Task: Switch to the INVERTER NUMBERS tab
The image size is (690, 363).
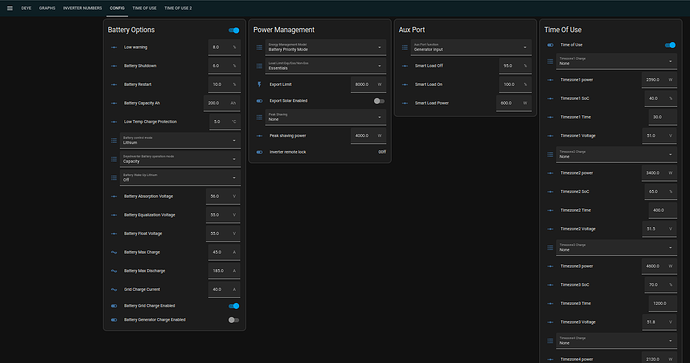Action: (82, 8)
